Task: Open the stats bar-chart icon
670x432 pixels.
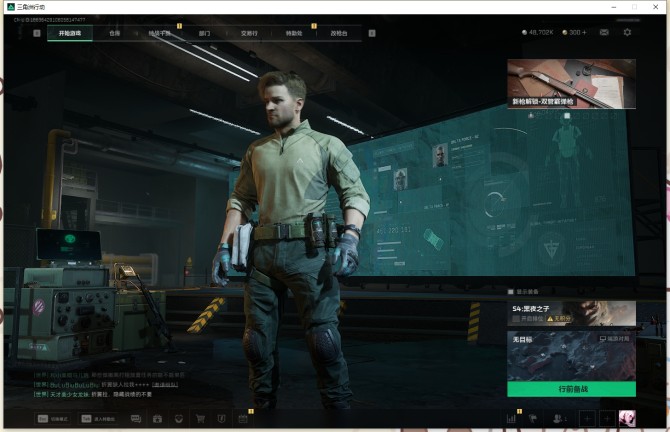Action: pyautogui.click(x=511, y=419)
